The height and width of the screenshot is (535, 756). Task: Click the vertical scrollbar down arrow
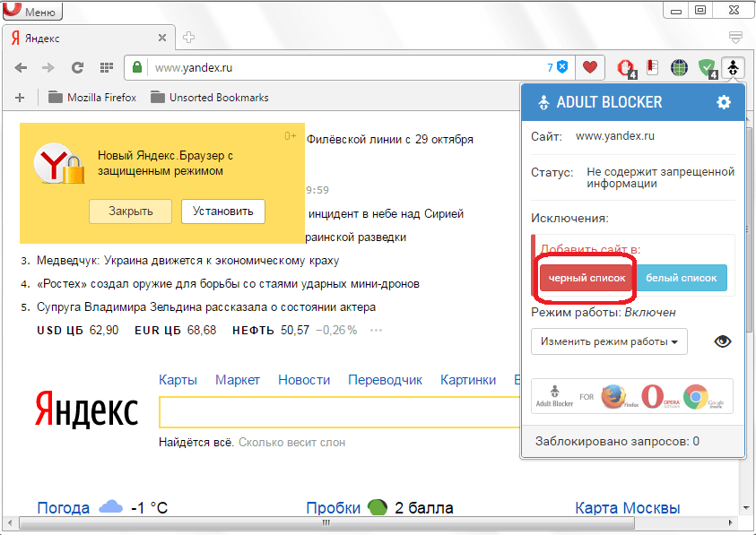pos(748,508)
